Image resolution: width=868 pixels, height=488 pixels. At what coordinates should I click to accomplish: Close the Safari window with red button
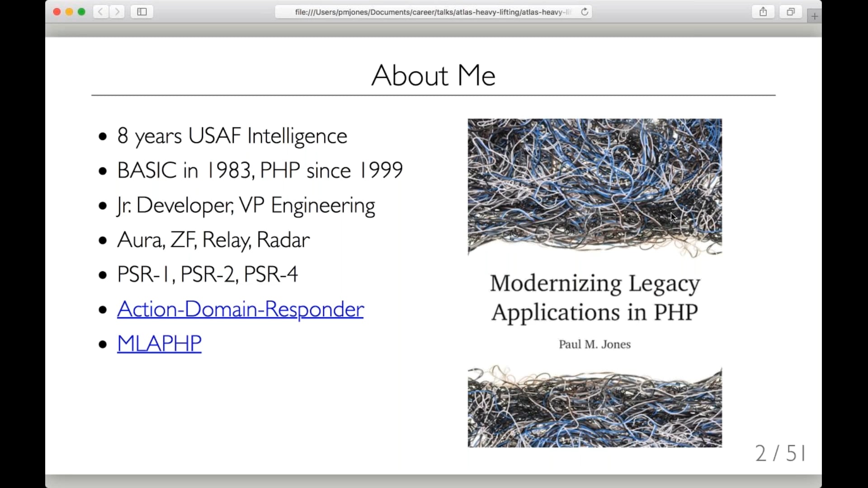(57, 12)
